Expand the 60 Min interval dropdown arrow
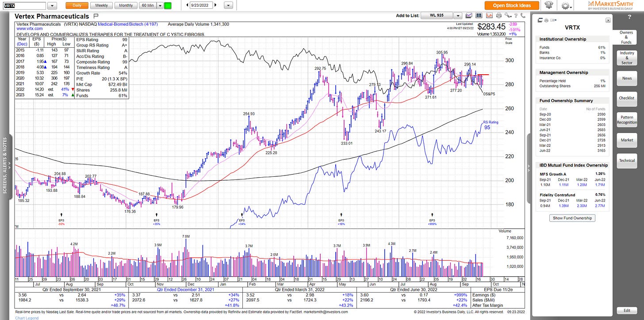The image size is (644, 320). (159, 5)
